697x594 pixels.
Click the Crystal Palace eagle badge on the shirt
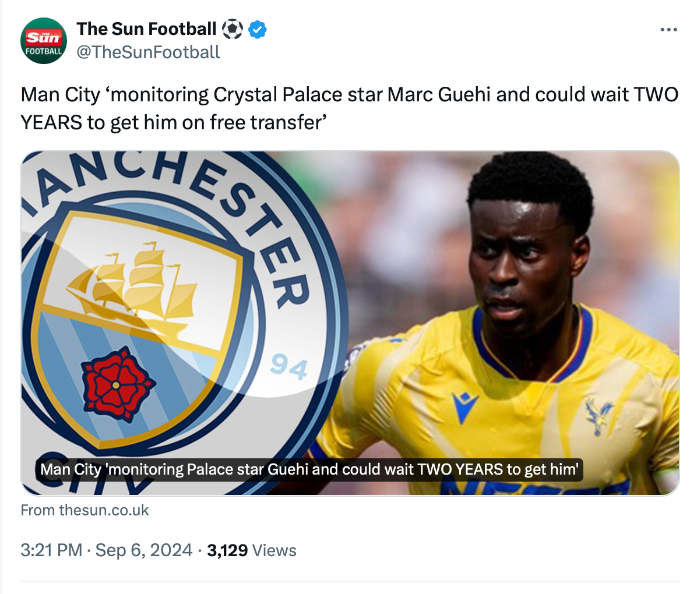[599, 416]
